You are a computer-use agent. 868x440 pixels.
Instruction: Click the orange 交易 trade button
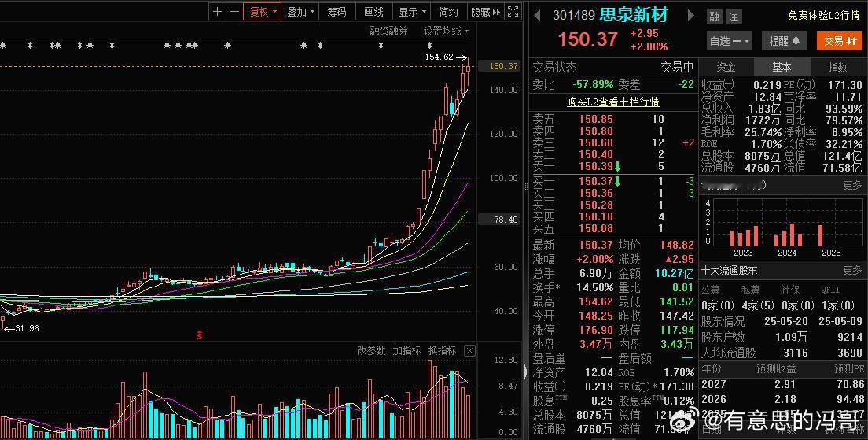(840, 40)
